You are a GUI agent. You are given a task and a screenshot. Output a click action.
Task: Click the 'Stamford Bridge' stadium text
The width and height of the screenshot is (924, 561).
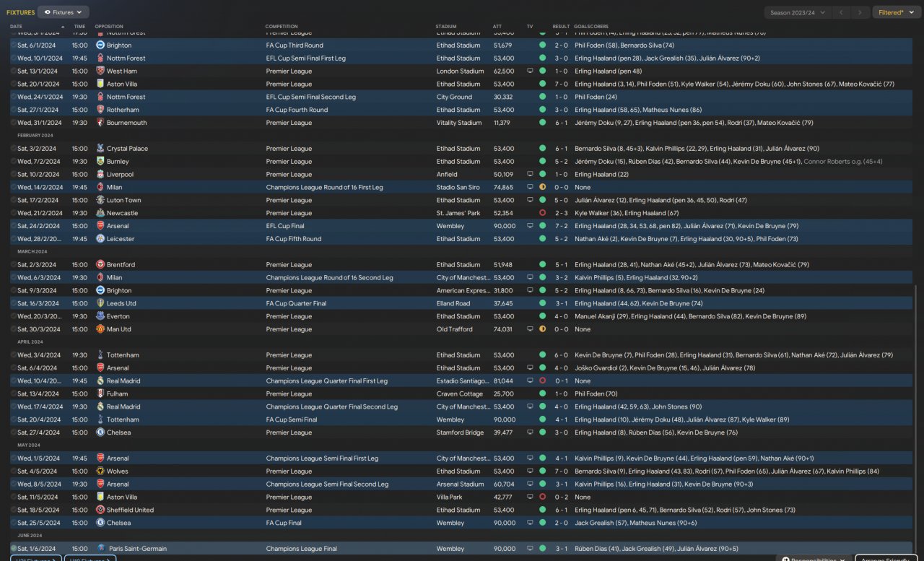(x=460, y=432)
